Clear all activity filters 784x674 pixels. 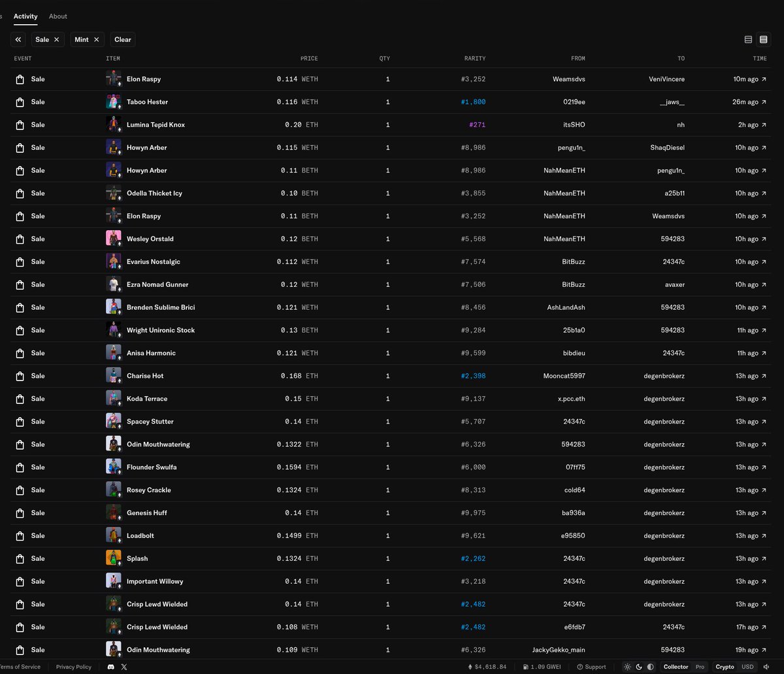tap(123, 39)
